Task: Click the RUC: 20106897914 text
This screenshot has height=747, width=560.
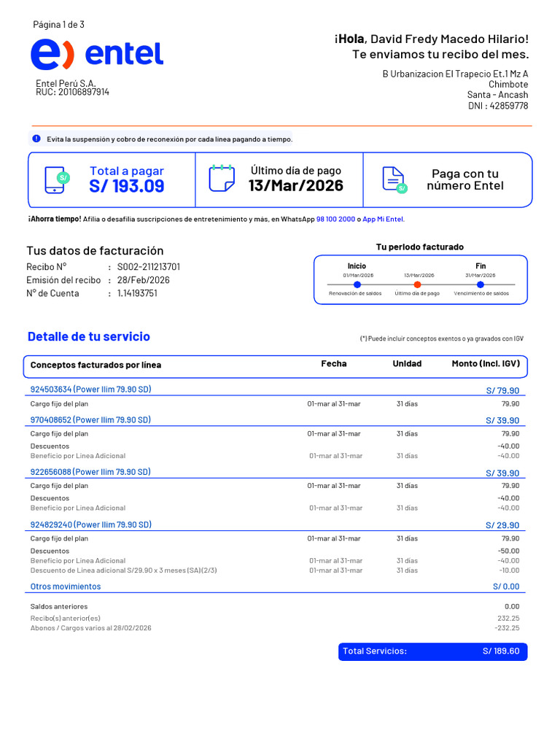Action: tap(72, 92)
